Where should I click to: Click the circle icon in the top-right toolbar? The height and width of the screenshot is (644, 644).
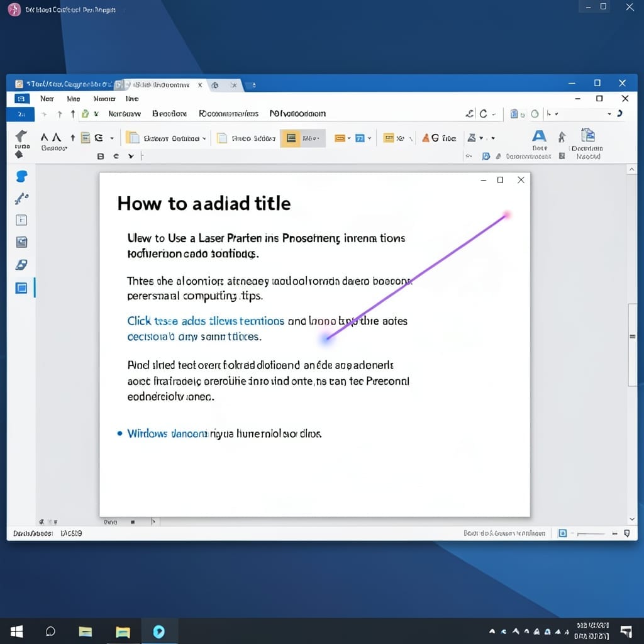[535, 114]
